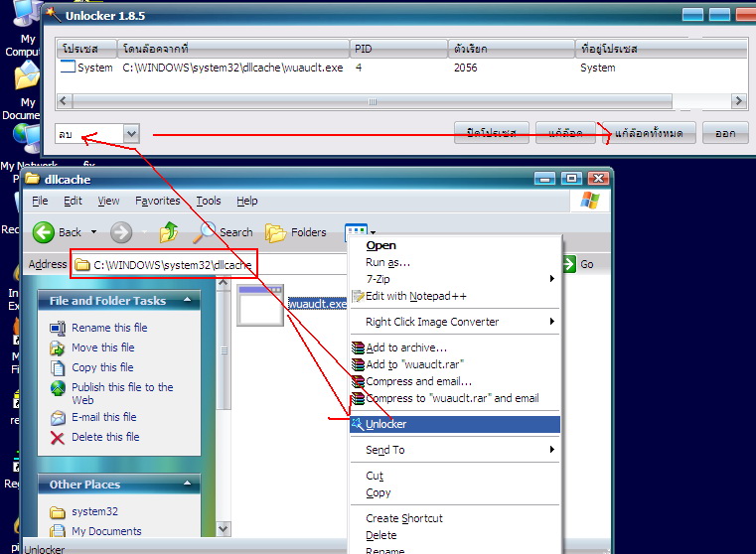Image resolution: width=756 pixels, height=554 pixels.
Task: Open Search in dllcache toolbar
Action: click(223, 232)
